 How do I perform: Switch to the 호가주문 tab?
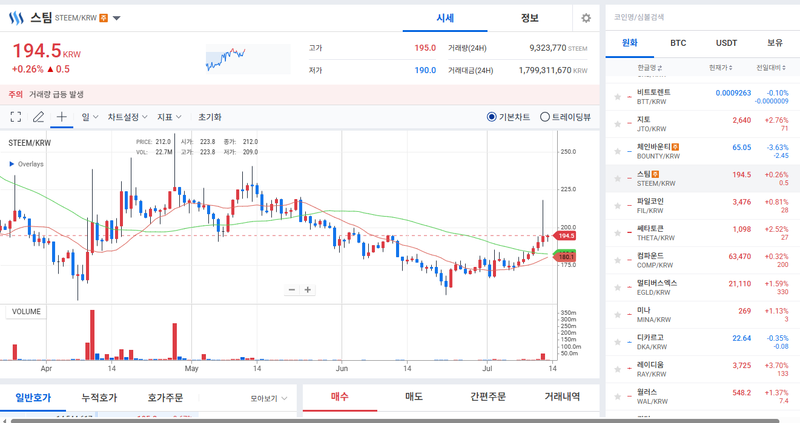click(x=165, y=397)
